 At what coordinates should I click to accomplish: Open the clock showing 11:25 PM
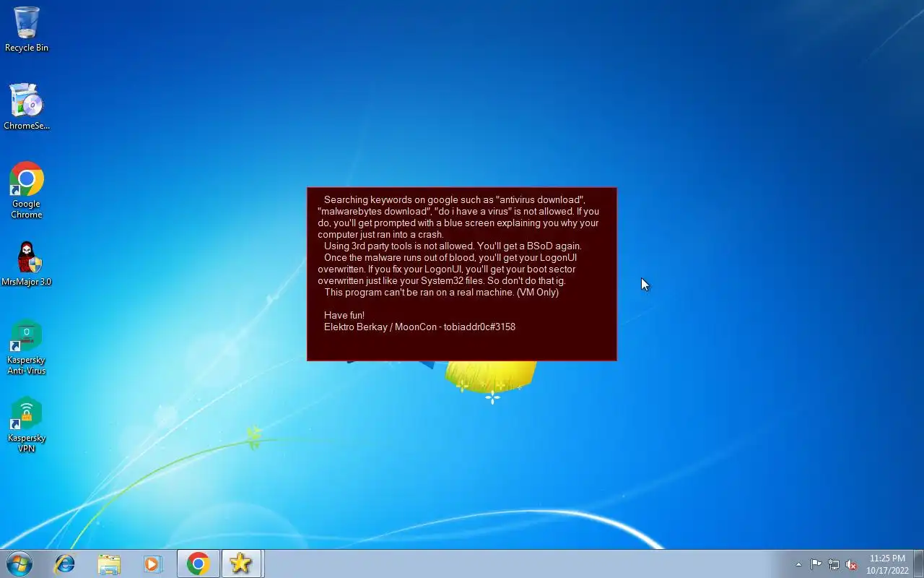[887, 564]
